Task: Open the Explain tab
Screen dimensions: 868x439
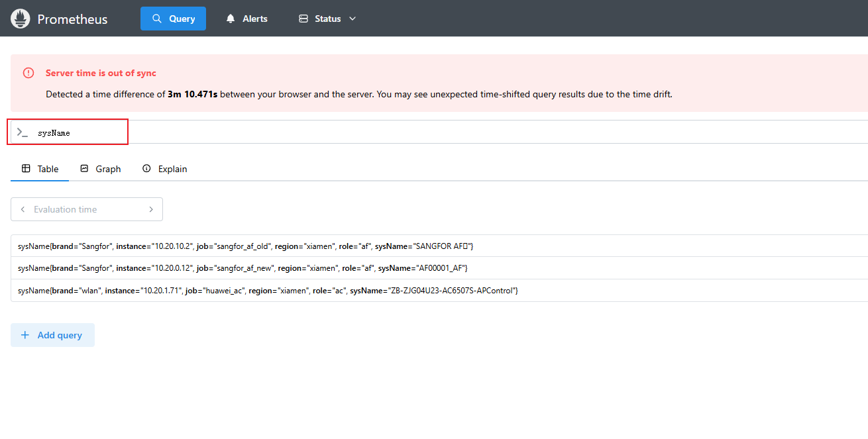Action: (172, 169)
